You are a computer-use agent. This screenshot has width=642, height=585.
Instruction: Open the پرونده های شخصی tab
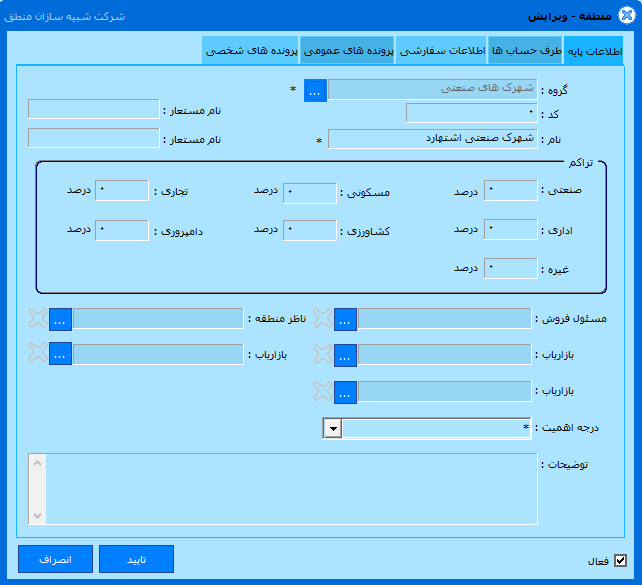(x=251, y=50)
